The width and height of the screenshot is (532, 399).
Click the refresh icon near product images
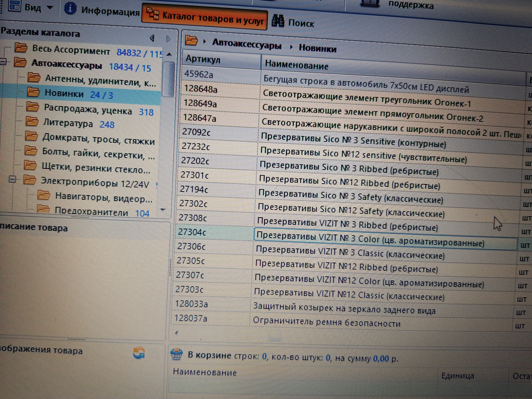[x=139, y=353]
